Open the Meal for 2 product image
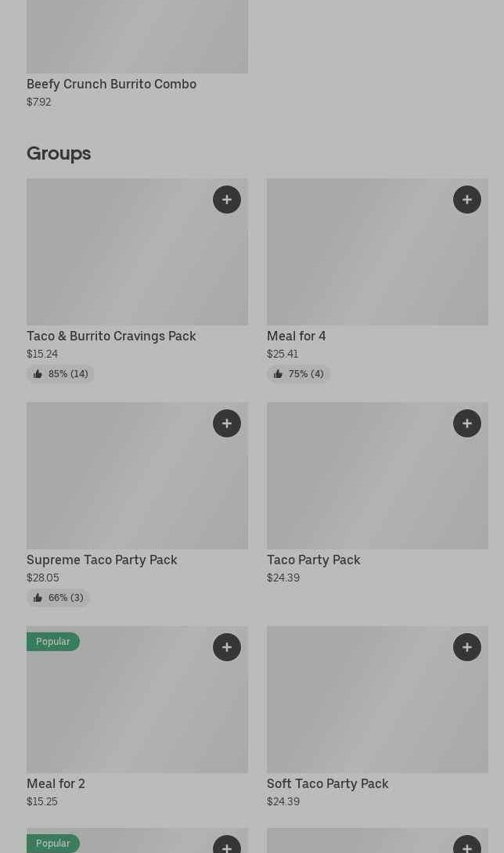The width and height of the screenshot is (504, 853). 137,700
